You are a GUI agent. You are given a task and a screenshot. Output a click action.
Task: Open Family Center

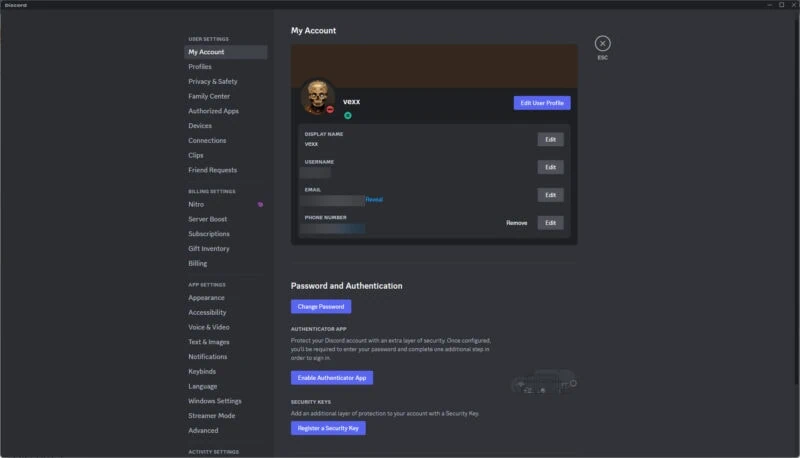pos(226,96)
